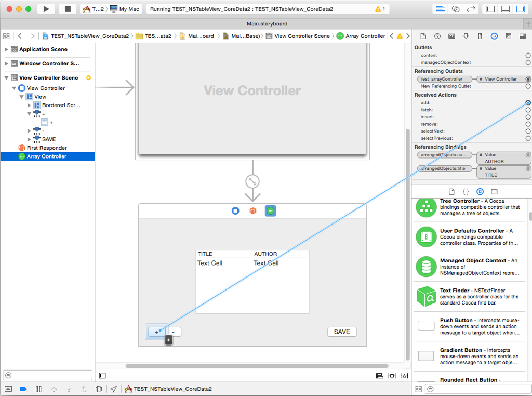The image size is (532, 396).
Task: Click the Run play button
Action: [x=46, y=9]
